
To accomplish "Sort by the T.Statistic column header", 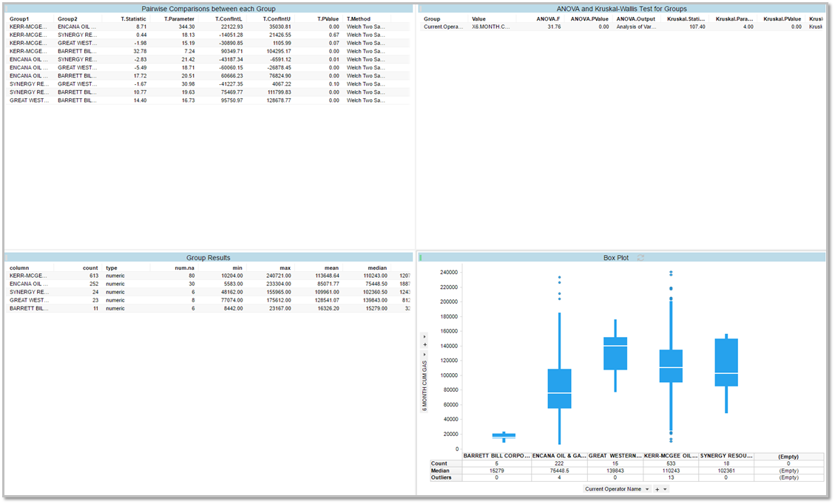I will pos(133,18).
